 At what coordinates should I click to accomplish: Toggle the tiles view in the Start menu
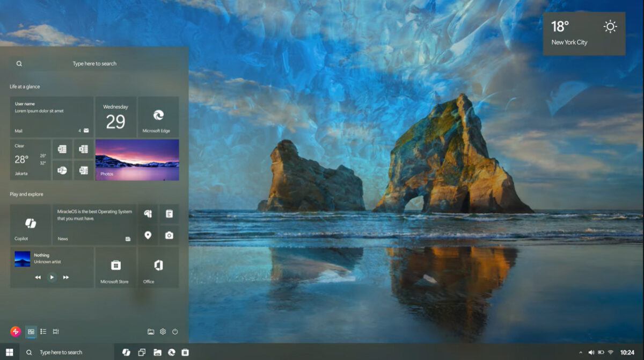(x=31, y=332)
